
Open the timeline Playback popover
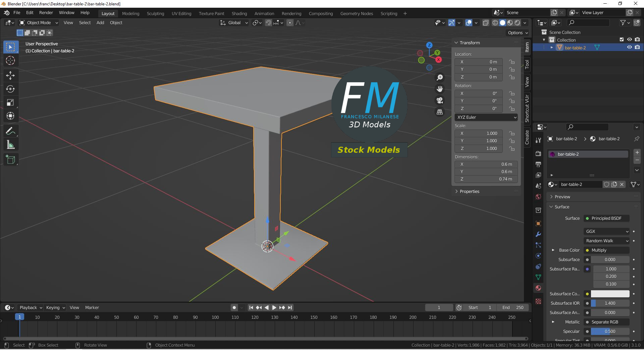click(x=31, y=308)
